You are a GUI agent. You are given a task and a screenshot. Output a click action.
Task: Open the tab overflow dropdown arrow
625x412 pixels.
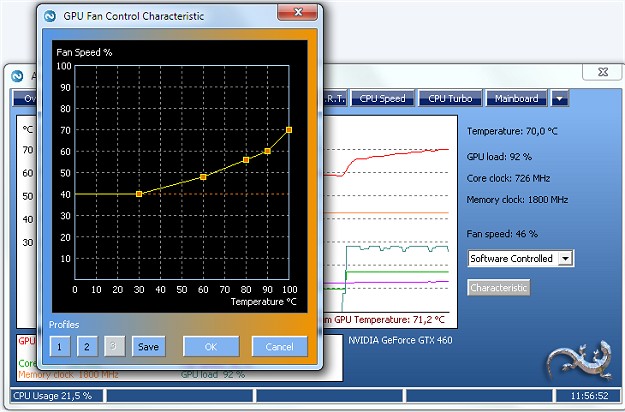(559, 98)
